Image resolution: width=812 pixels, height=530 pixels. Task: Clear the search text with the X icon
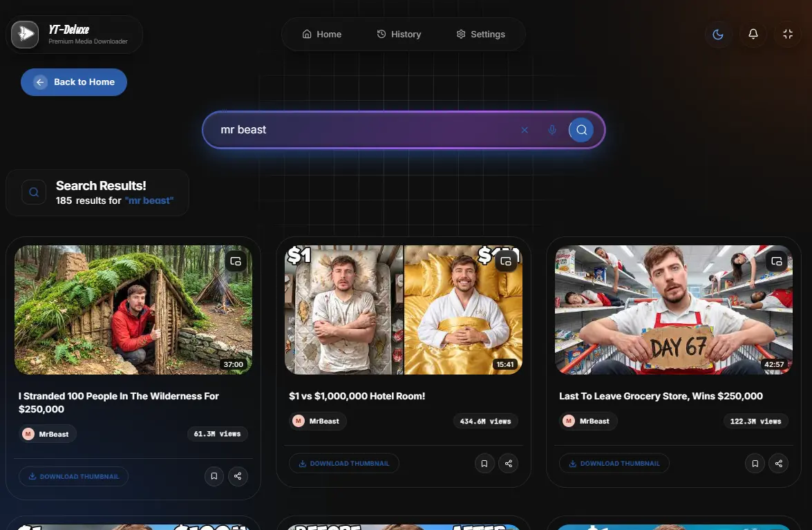click(x=525, y=130)
